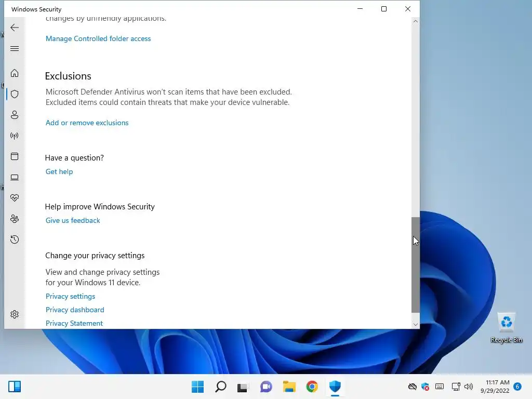Click the Exclusions heading text
Viewport: 532px width, 399px height.
[x=68, y=76]
